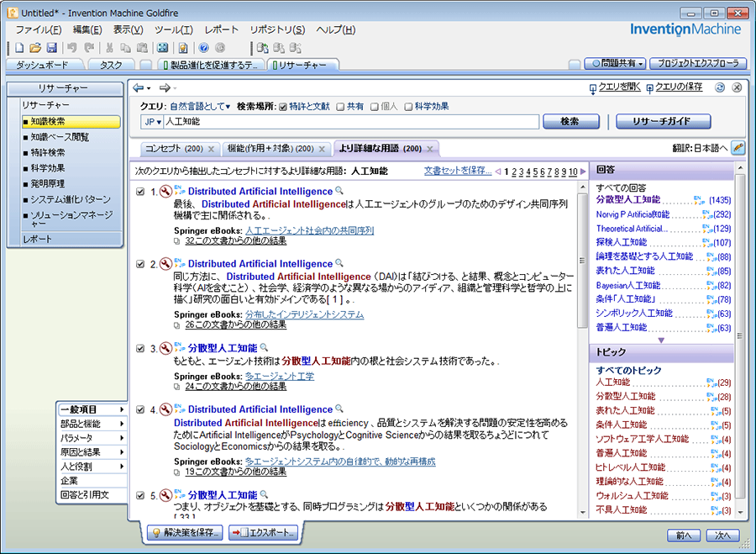Open the ツール(T) menu
The width and height of the screenshot is (756, 554).
[174, 30]
